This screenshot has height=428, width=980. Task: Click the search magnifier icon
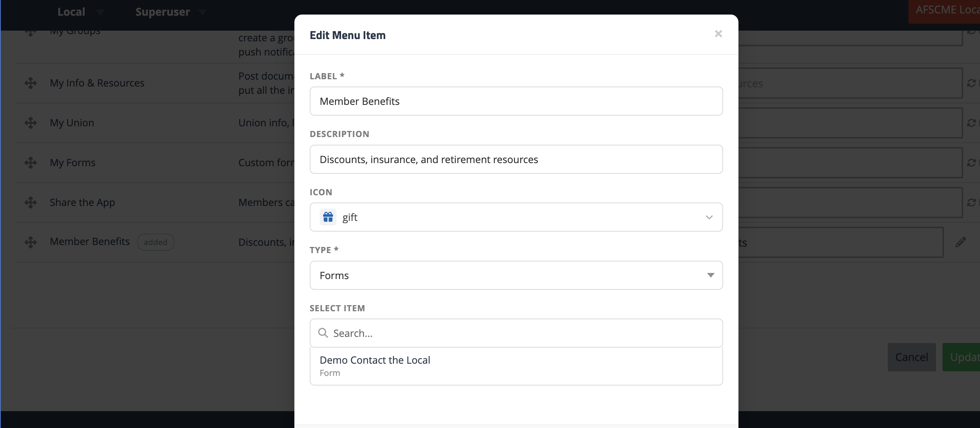[323, 333]
